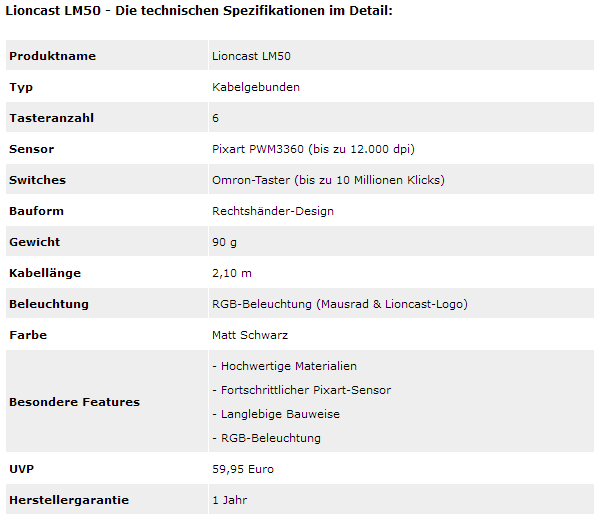
Task: Select the 'Gewicht' label
Action: (35, 242)
